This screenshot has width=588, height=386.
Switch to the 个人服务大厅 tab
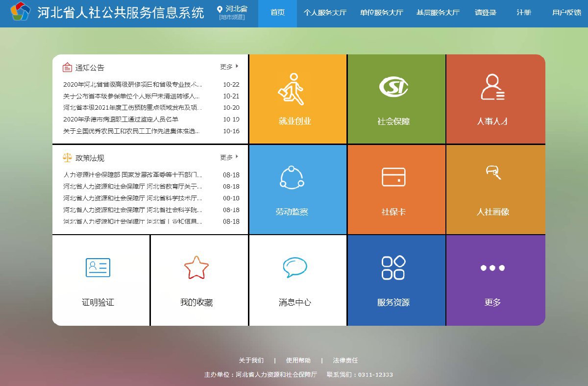tap(325, 13)
